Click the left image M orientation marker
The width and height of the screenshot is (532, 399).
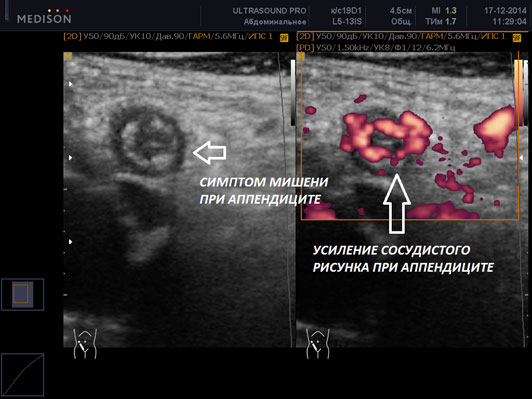(x=68, y=56)
